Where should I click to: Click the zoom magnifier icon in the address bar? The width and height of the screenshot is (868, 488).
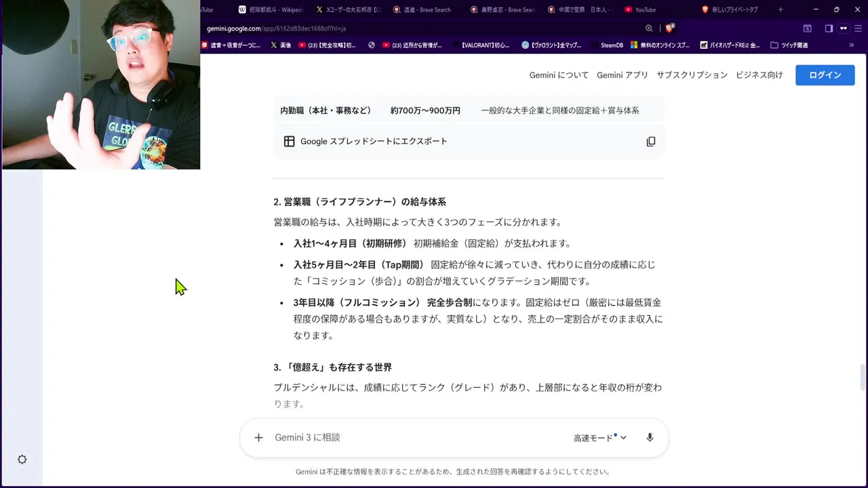pyautogui.click(x=649, y=28)
